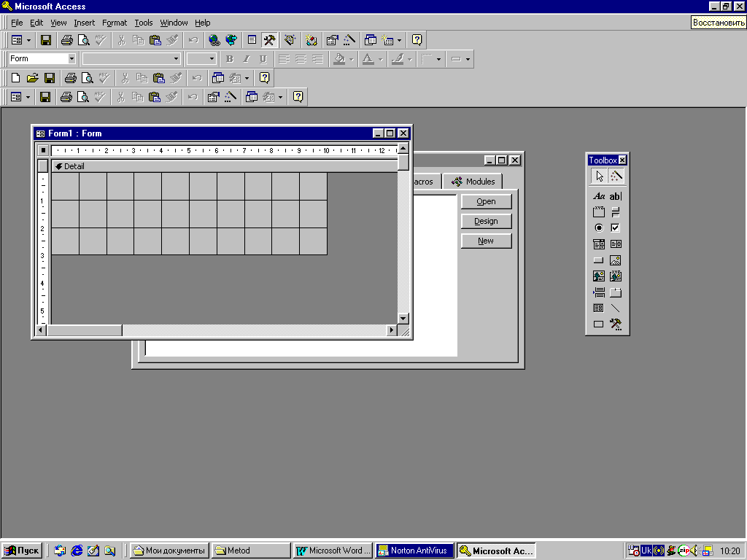Toggle Underline formatting
This screenshot has width=747, height=560.
point(263,59)
